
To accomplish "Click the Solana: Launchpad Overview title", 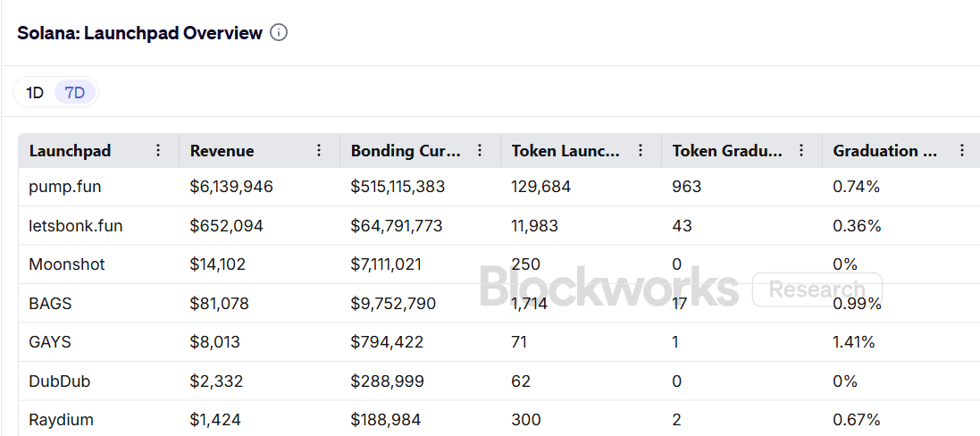I will [x=139, y=33].
